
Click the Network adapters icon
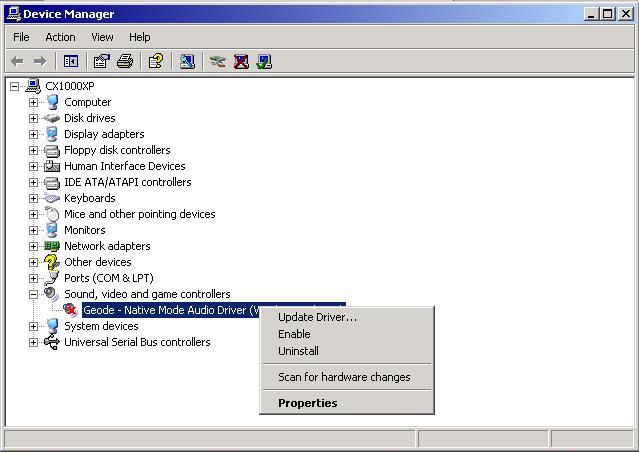pyautogui.click(x=52, y=246)
